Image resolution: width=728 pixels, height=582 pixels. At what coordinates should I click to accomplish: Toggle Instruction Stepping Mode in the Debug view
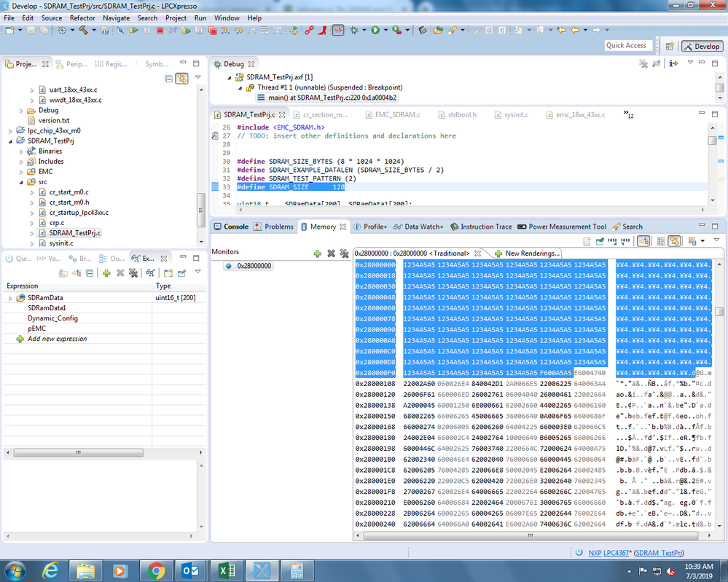[674, 64]
